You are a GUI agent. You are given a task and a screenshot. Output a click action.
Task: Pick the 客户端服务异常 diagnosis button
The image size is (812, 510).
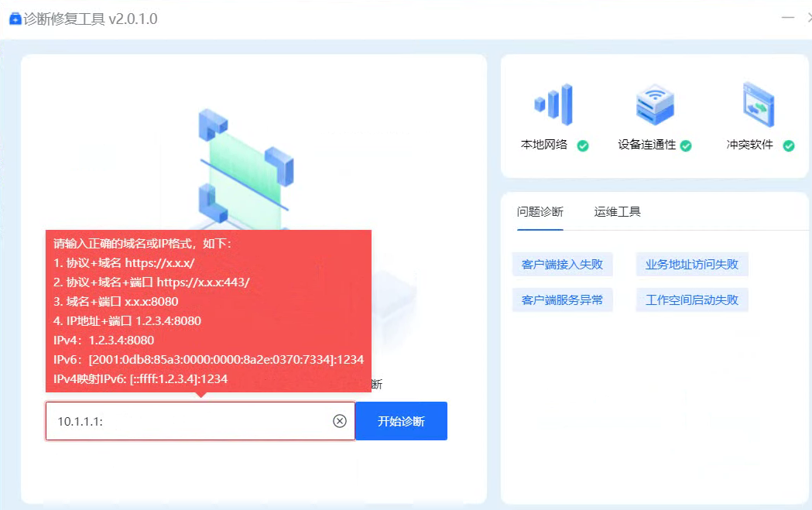(563, 299)
